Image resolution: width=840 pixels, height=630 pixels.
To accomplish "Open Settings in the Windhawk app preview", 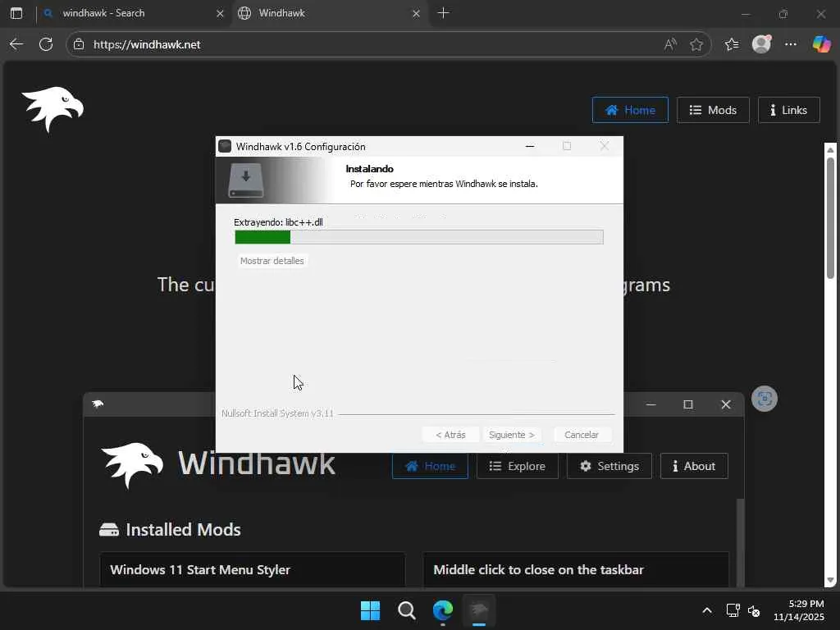I will (x=609, y=466).
